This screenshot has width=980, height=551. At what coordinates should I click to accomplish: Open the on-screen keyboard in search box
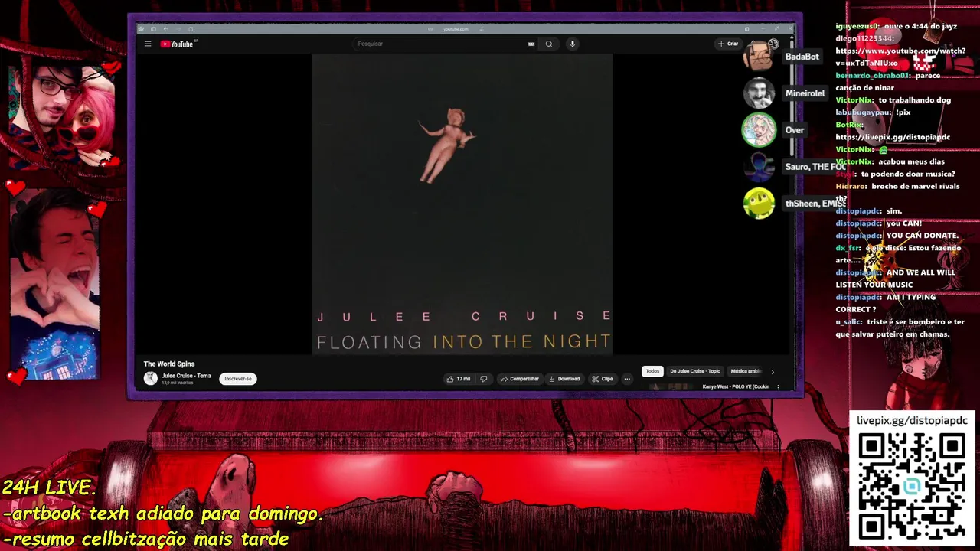531,44
